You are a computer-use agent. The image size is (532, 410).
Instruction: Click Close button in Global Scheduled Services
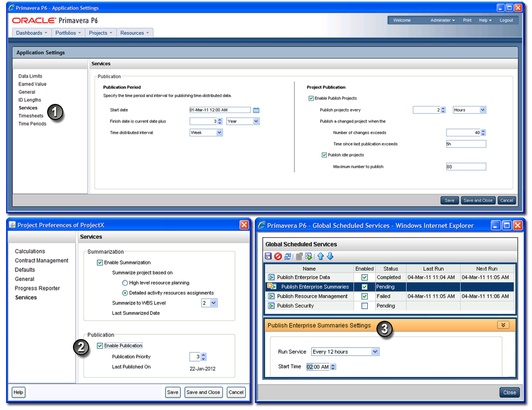pos(509,392)
